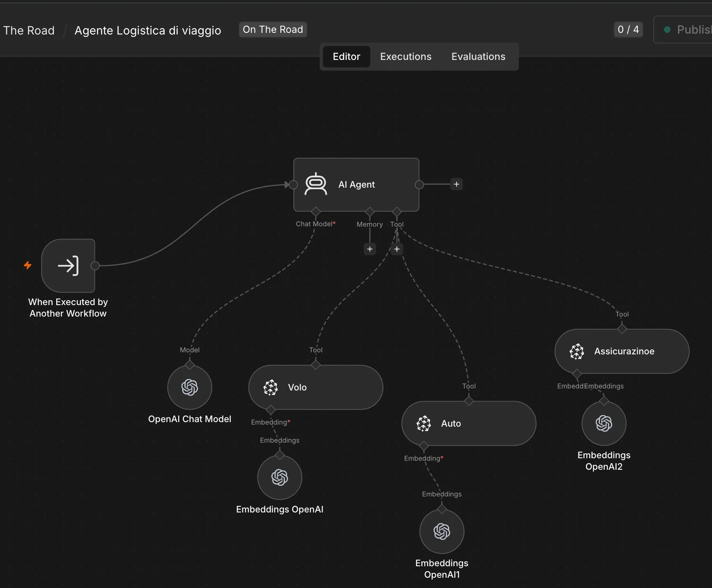
Task: Click the Embeddings OpenAI1 top connector diamond
Action: point(442,509)
